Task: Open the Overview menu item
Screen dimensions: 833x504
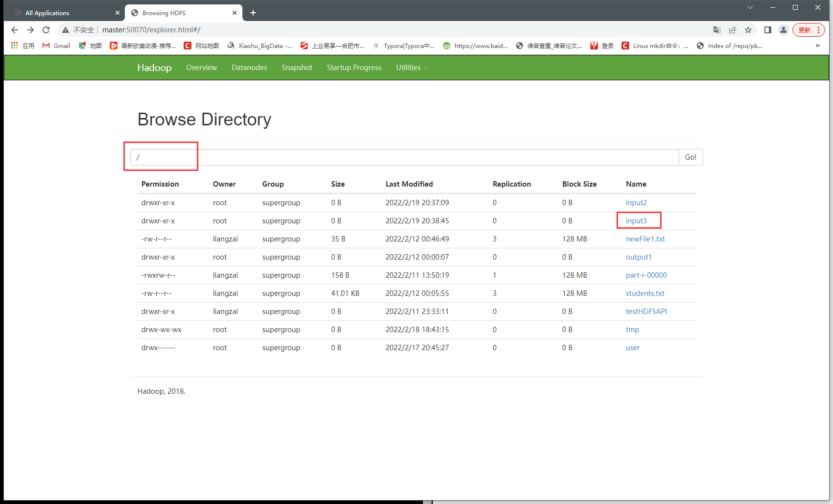Action: (x=201, y=68)
